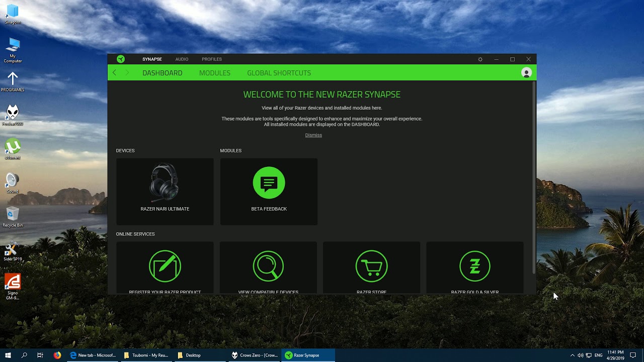Viewport: 644px width, 362px height.
Task: Switch to the Crows Zero foobar window
Action: coord(254,355)
